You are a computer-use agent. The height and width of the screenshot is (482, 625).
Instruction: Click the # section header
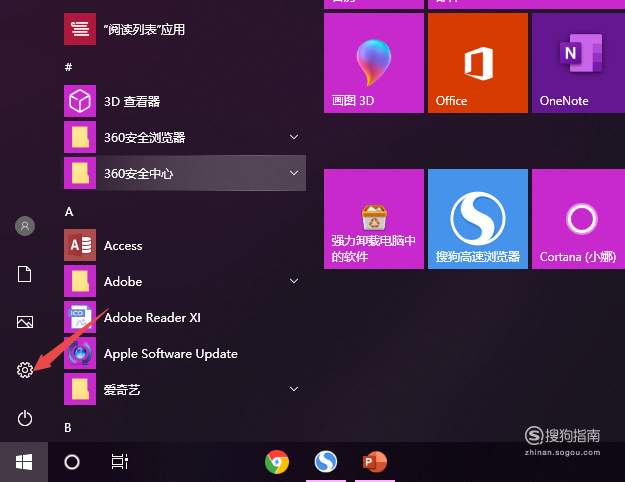point(69,67)
